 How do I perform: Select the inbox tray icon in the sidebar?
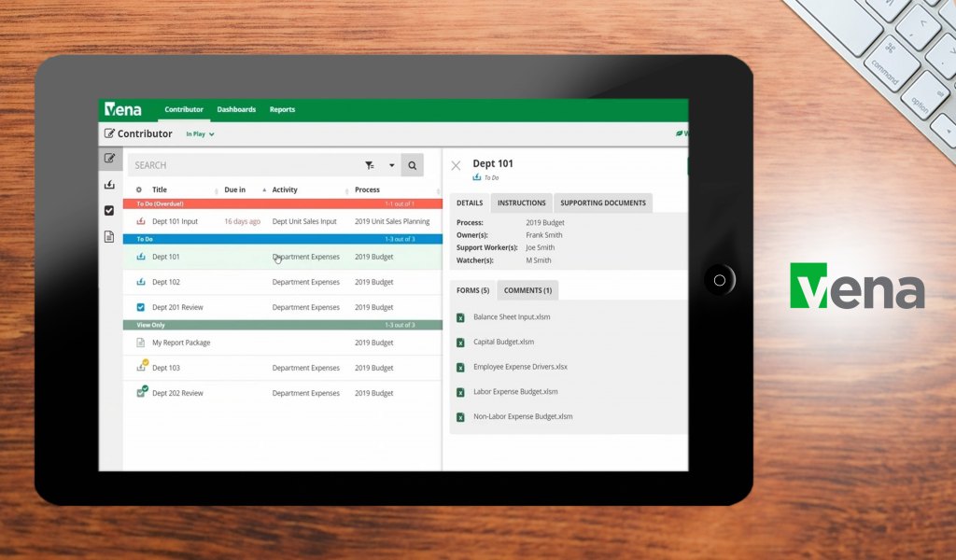[x=110, y=185]
